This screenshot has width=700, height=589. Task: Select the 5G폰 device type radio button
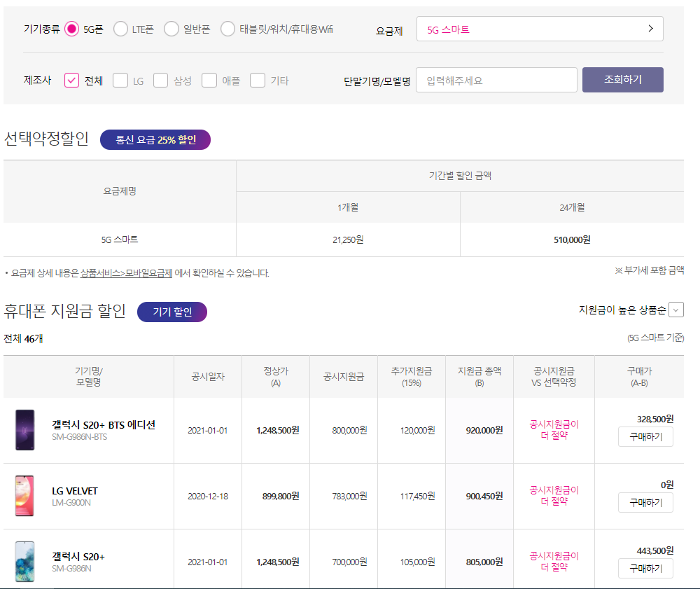[x=71, y=29]
